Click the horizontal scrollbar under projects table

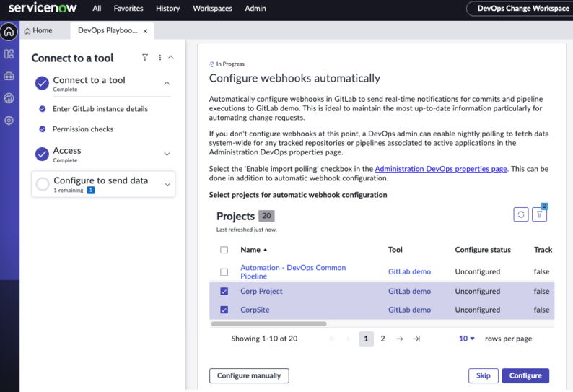(268, 323)
